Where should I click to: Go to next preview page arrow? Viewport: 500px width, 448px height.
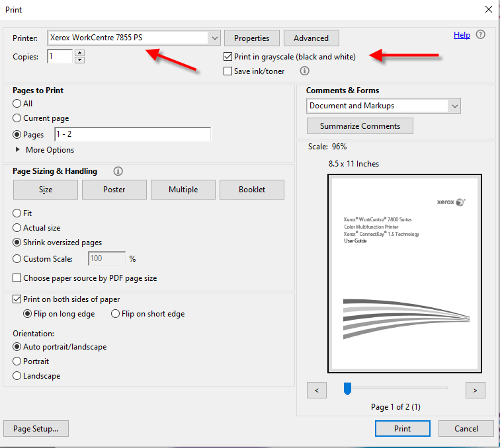(x=475, y=391)
